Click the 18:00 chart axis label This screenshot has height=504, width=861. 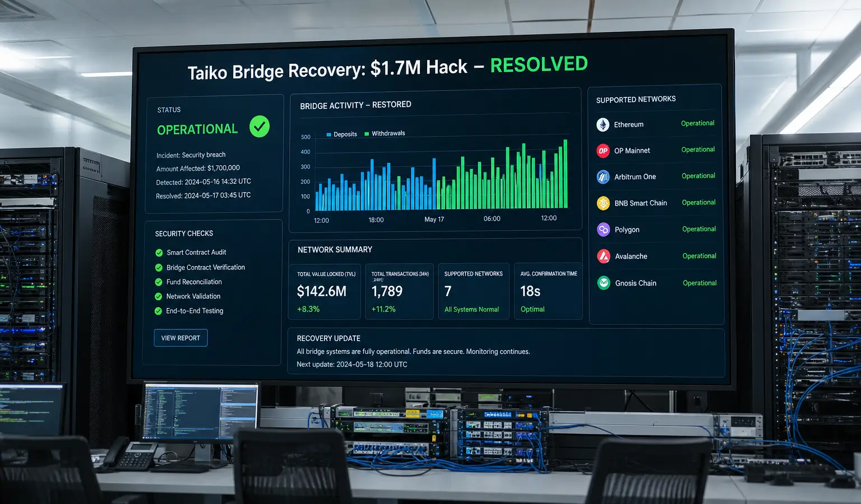[376, 220]
